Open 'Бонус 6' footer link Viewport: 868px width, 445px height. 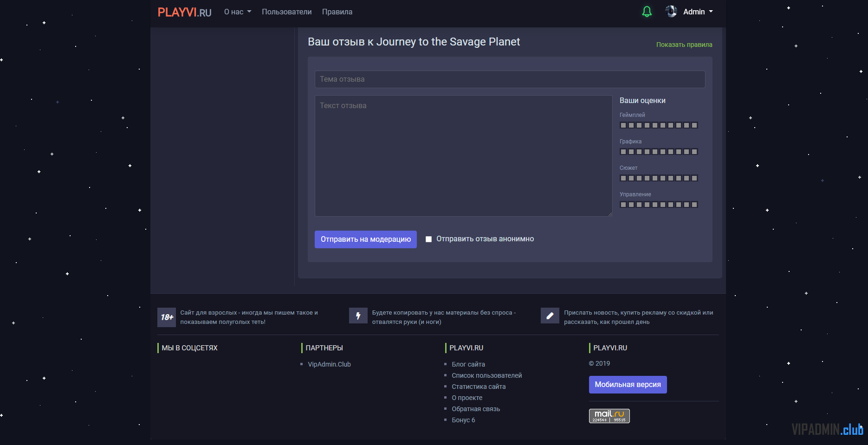point(463,420)
